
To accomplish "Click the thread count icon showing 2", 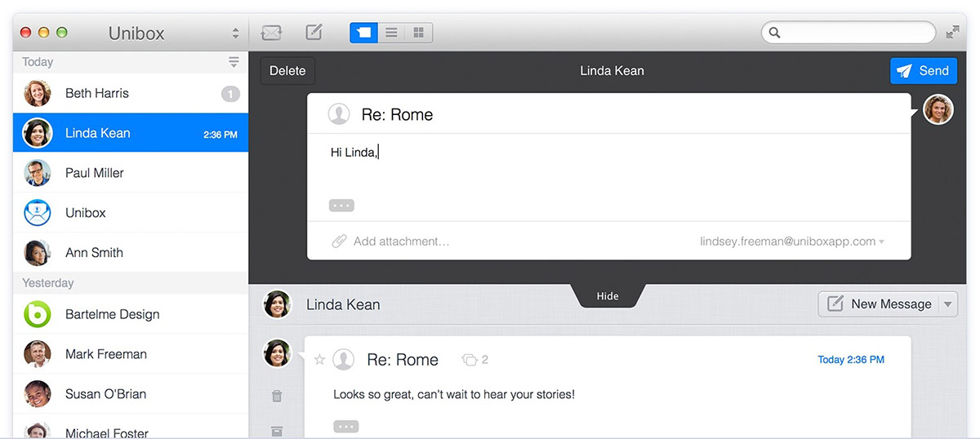I will click(469, 360).
